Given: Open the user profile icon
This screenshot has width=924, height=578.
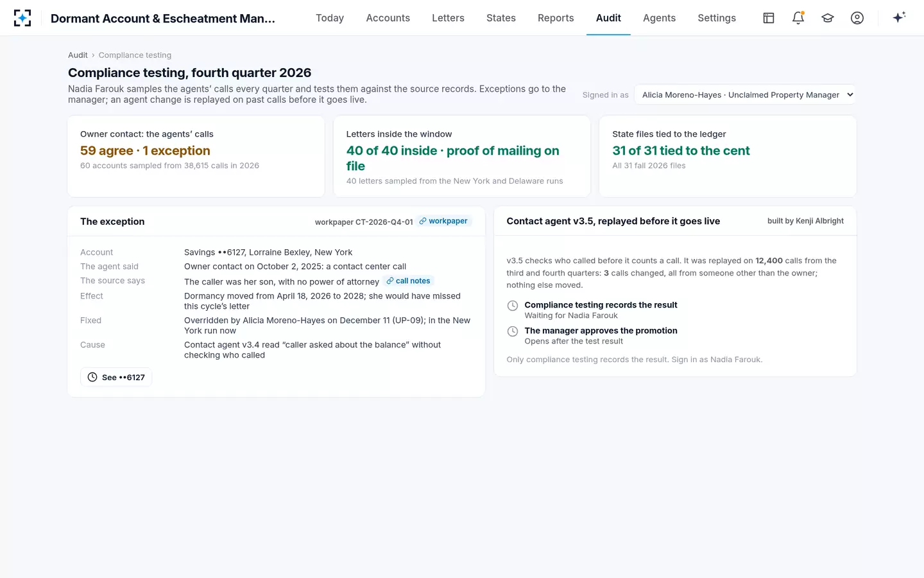Looking at the screenshot, I should (857, 18).
